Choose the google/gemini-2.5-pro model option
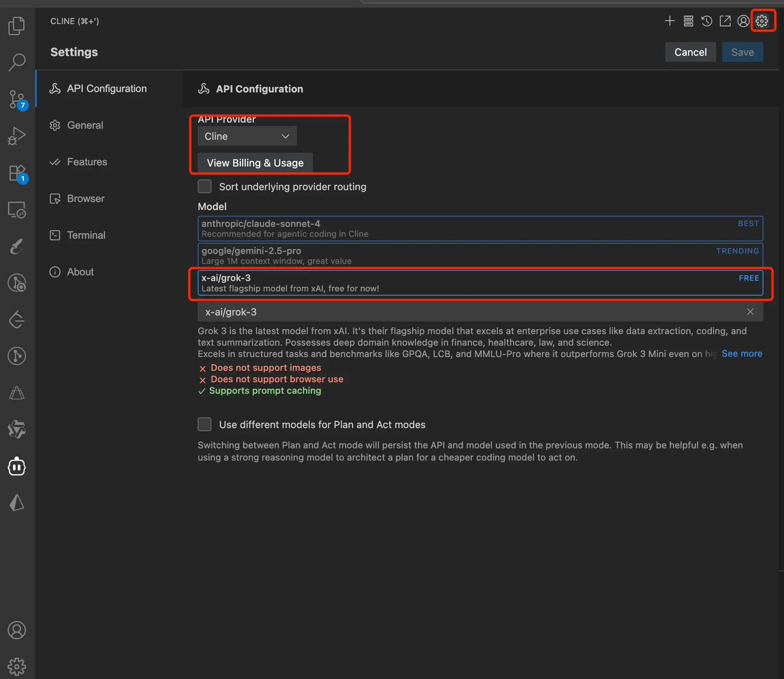The width and height of the screenshot is (784, 679). (480, 255)
